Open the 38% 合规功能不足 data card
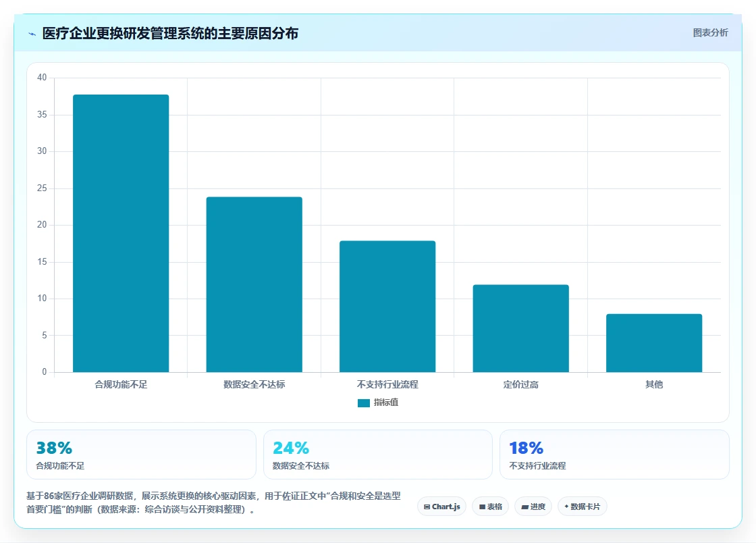 tap(141, 455)
